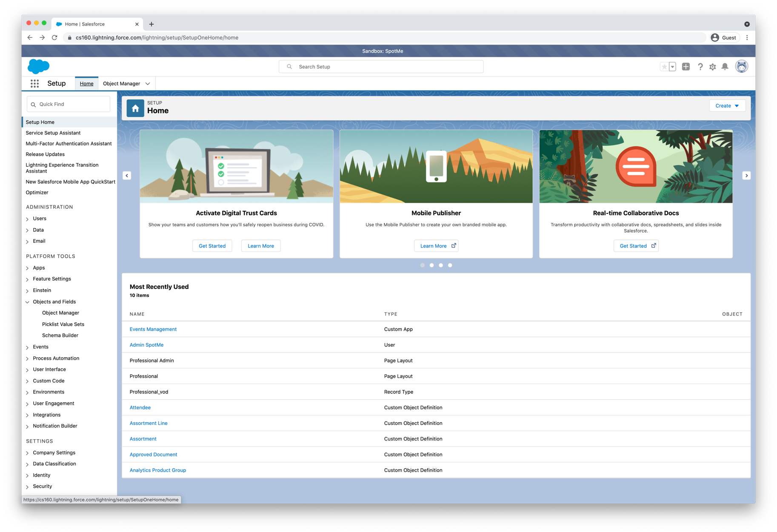The image size is (777, 532).
Task: Click the Search Setup field
Action: point(381,67)
